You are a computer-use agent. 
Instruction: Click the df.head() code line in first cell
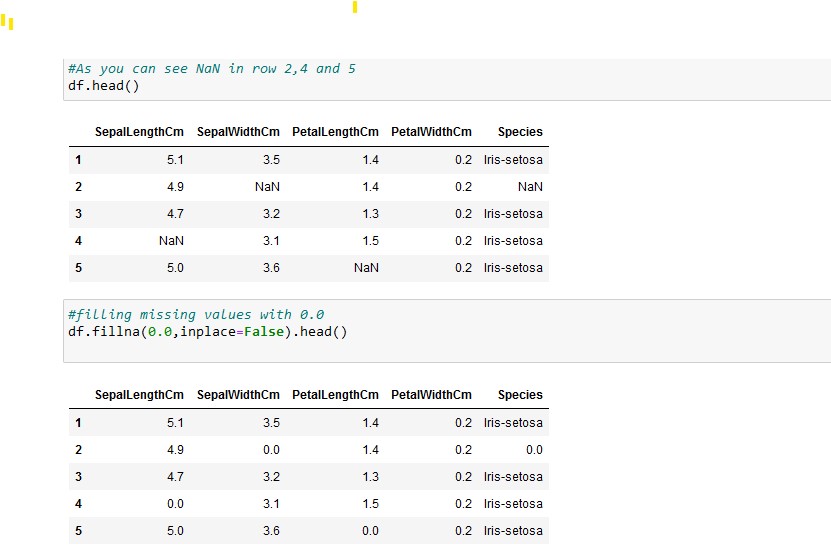click(x=103, y=86)
